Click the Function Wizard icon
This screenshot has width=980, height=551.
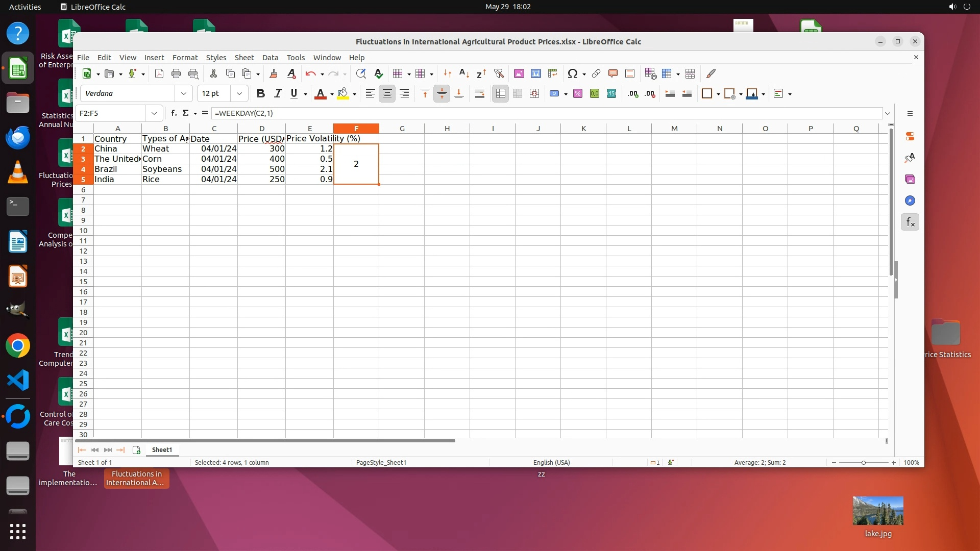174,113
